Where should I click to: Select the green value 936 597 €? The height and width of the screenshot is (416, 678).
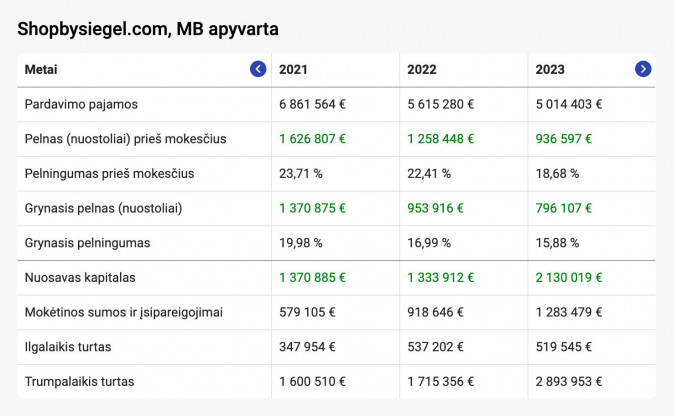pyautogui.click(x=564, y=139)
